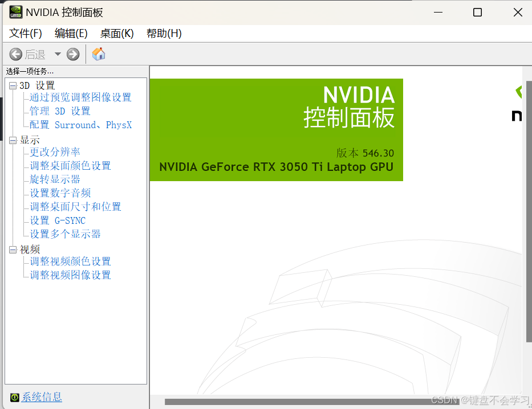Select 调整视频图像设置

coord(70,275)
